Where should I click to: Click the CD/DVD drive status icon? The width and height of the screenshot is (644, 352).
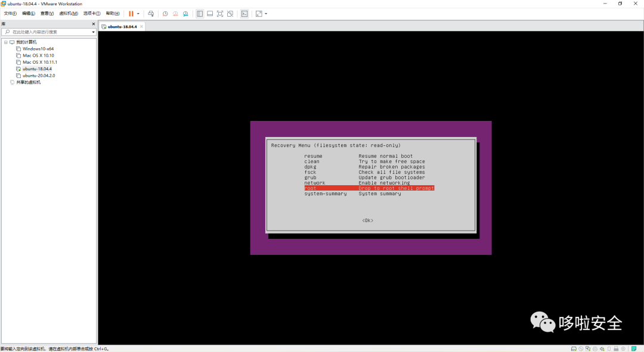click(581, 348)
